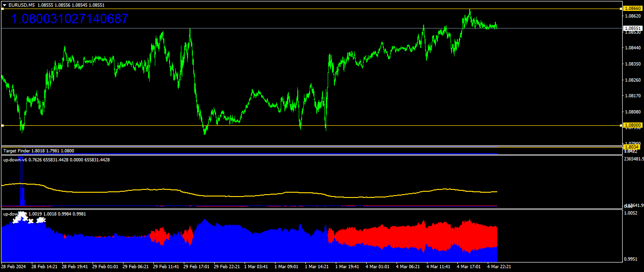Click the 1.08620 price scale value
Image resolution: width=644 pixels, height=272 pixels.
coord(634,16)
